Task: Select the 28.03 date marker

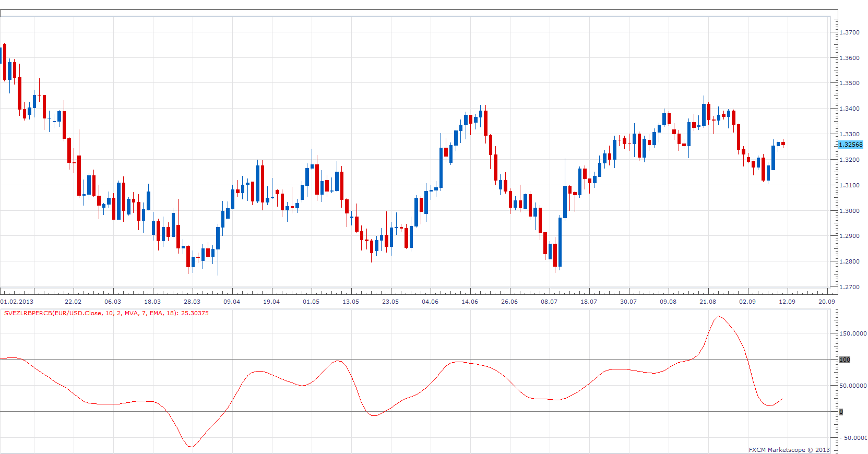Action: tap(192, 302)
